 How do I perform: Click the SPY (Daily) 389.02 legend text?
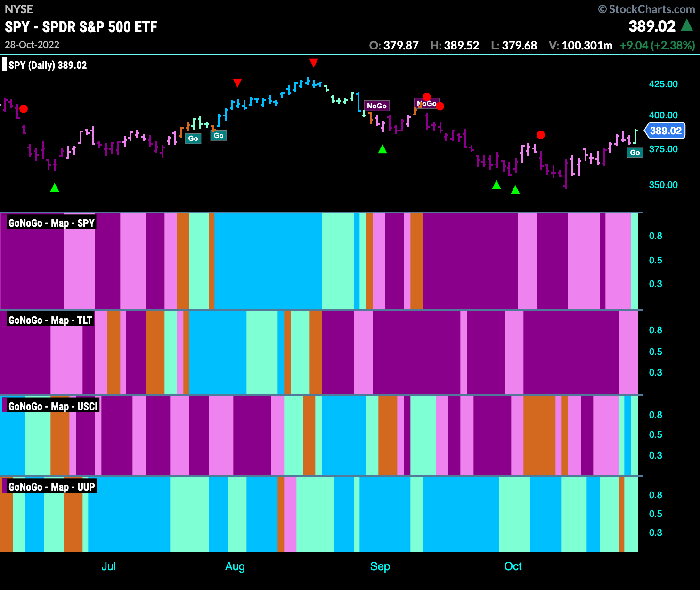48,65
